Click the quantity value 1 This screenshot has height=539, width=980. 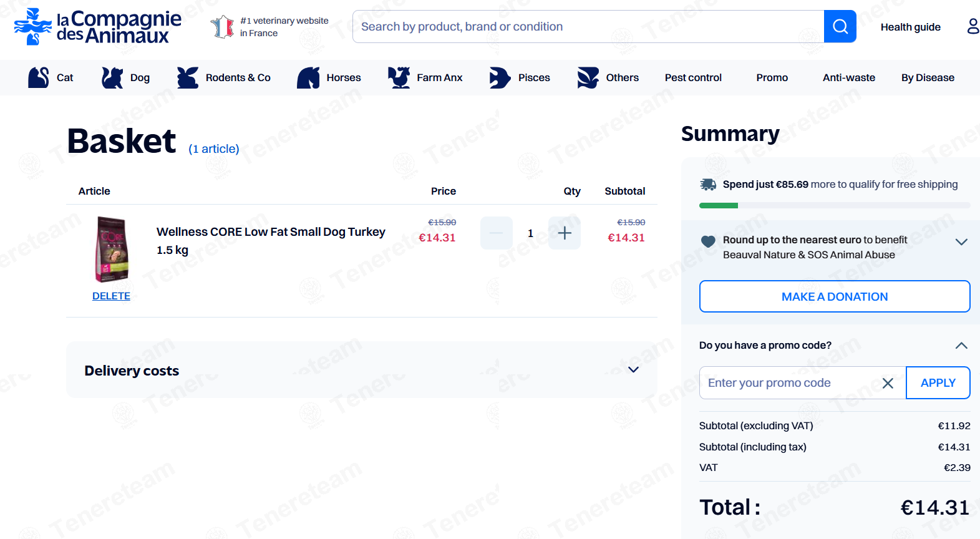coord(530,233)
